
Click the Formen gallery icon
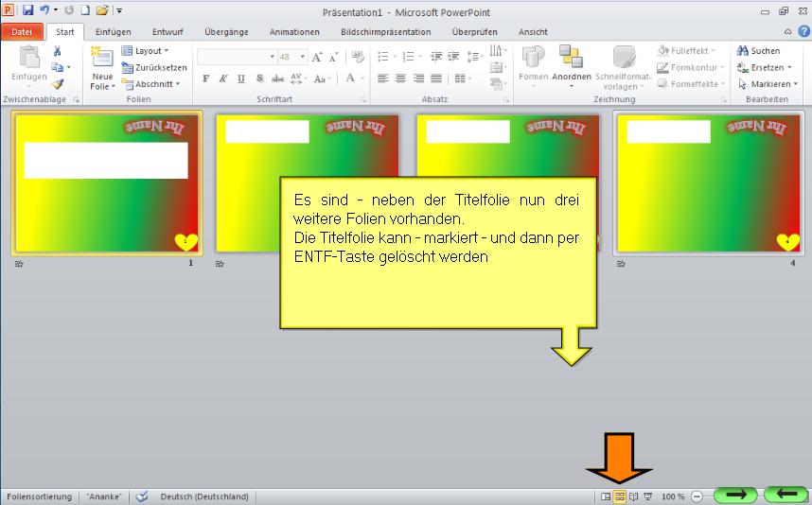pyautogui.click(x=533, y=61)
